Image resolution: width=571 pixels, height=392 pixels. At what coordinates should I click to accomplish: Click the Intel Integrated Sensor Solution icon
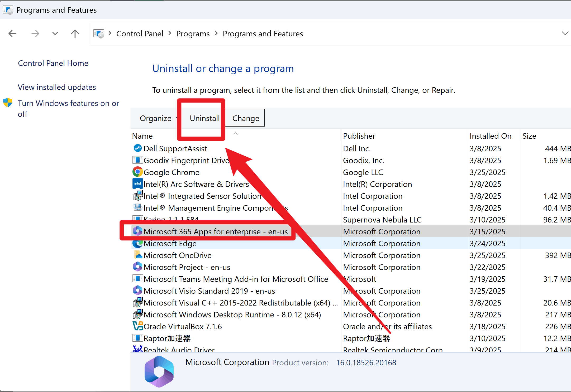pos(137,196)
